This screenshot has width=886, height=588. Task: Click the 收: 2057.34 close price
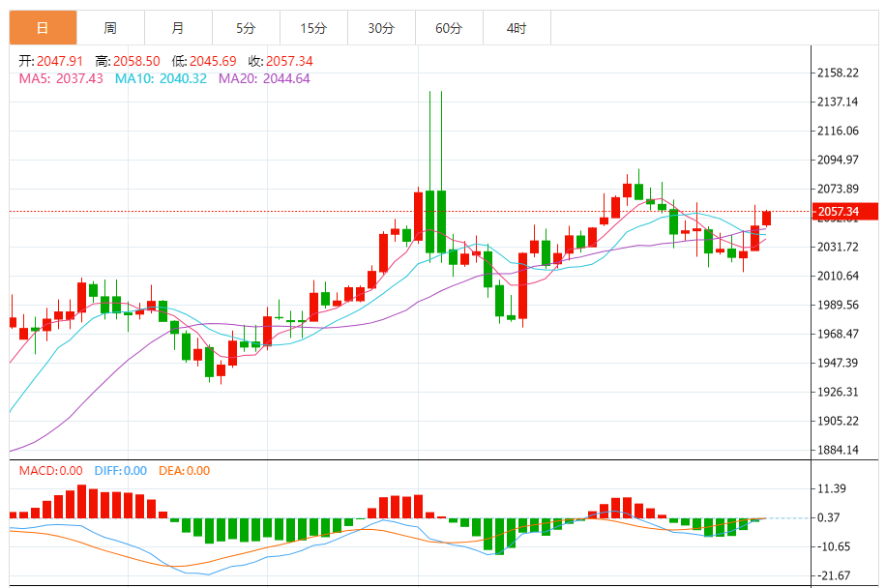click(281, 61)
